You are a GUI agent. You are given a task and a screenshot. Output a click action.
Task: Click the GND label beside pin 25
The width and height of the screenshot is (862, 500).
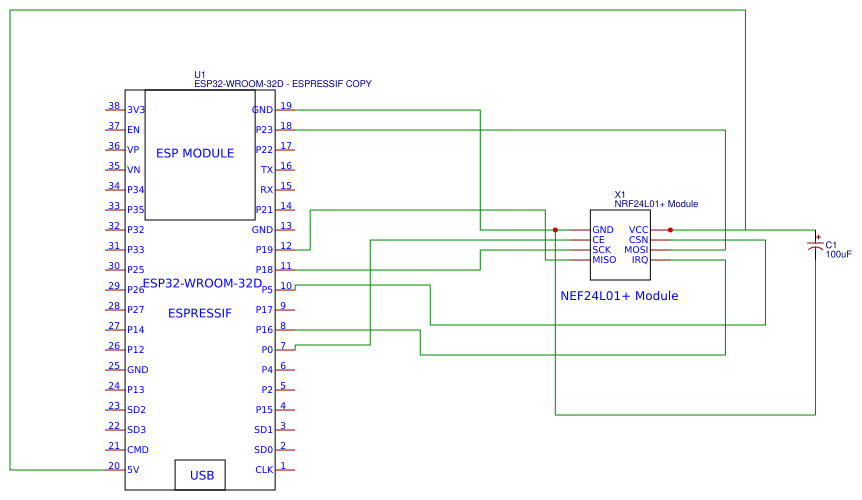point(137,370)
